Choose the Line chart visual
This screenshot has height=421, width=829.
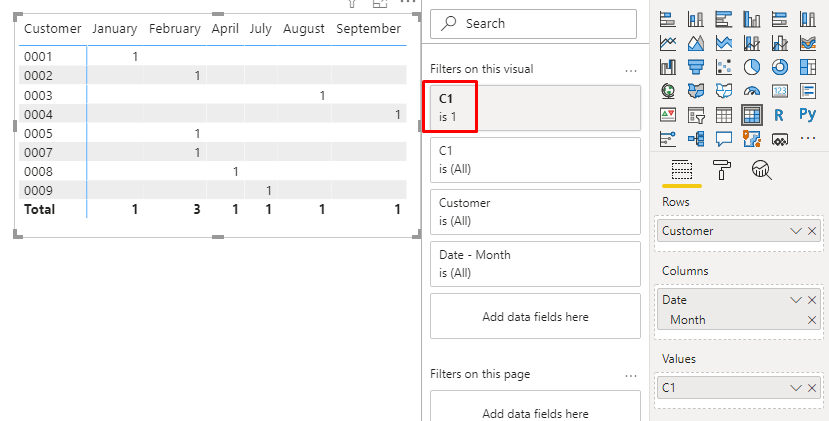(x=668, y=43)
